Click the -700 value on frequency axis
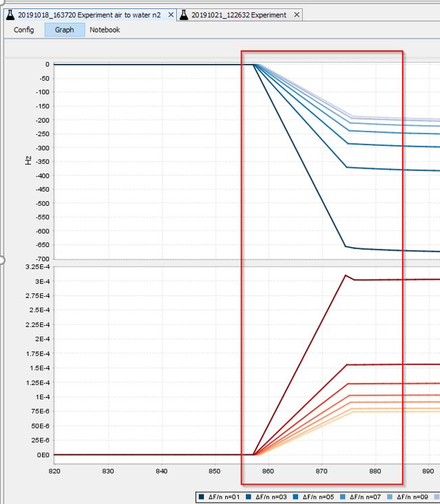The height and width of the screenshot is (504, 440). coord(43,259)
